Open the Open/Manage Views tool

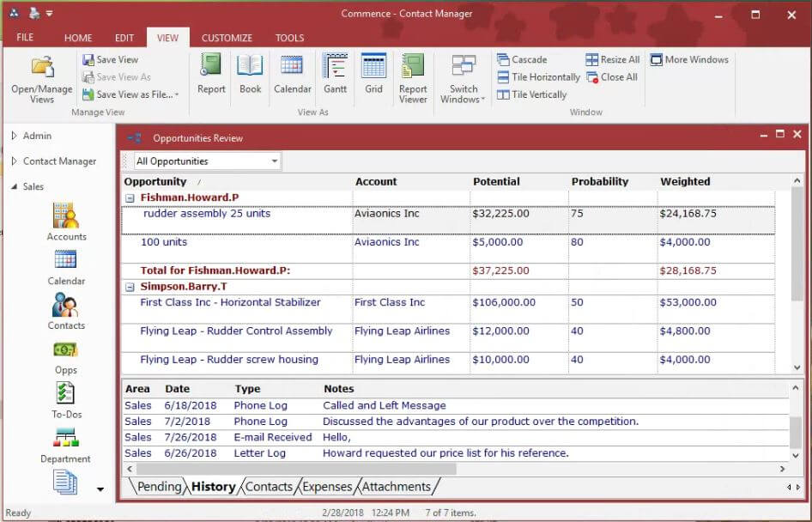[x=41, y=79]
